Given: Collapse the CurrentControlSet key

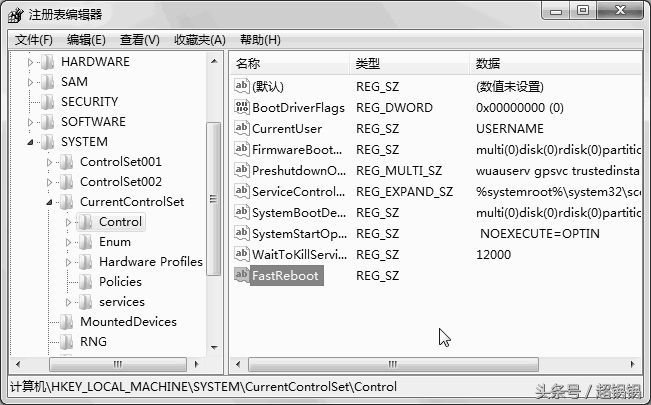Looking at the screenshot, I should point(49,202).
